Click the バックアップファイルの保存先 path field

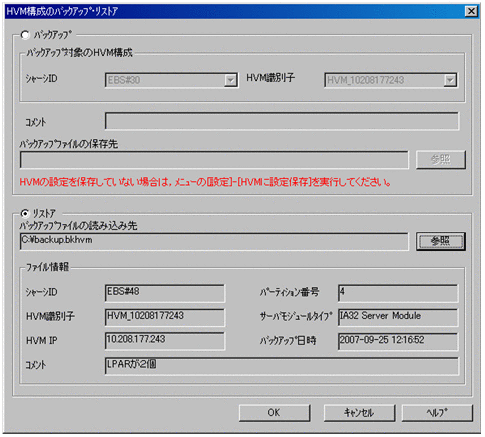[214, 160]
